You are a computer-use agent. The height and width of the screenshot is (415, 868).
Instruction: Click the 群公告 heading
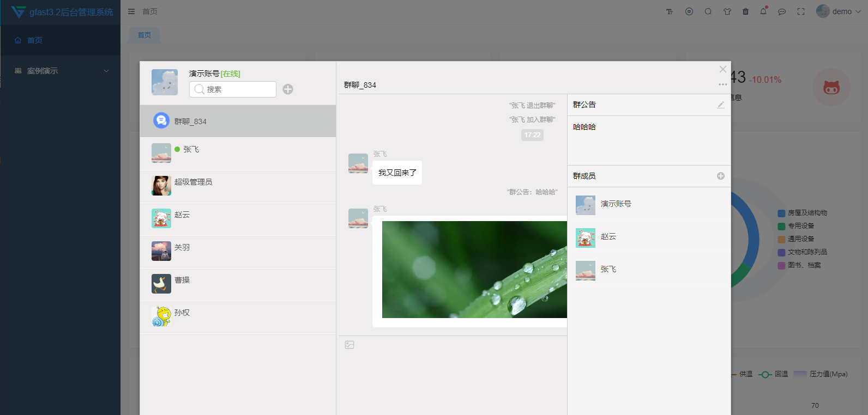(584, 105)
